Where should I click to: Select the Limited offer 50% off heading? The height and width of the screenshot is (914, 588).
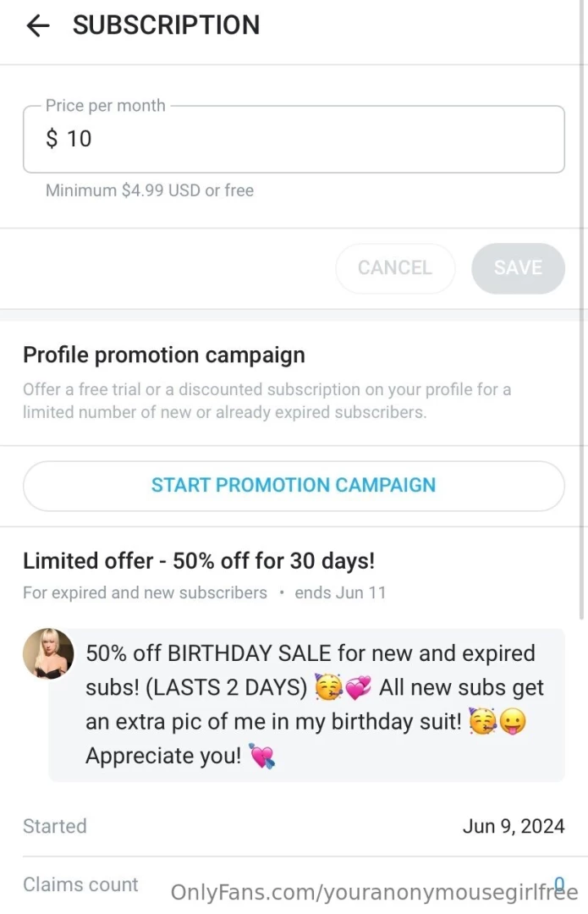click(200, 560)
